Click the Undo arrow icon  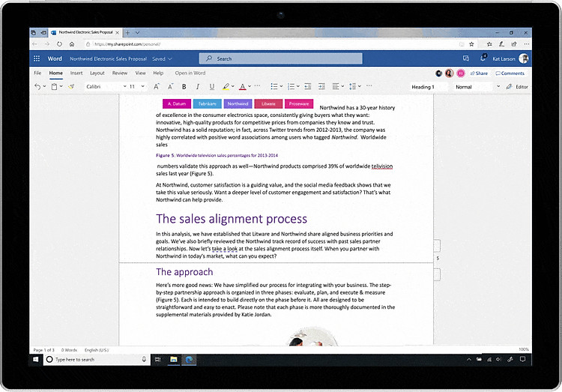(37, 86)
